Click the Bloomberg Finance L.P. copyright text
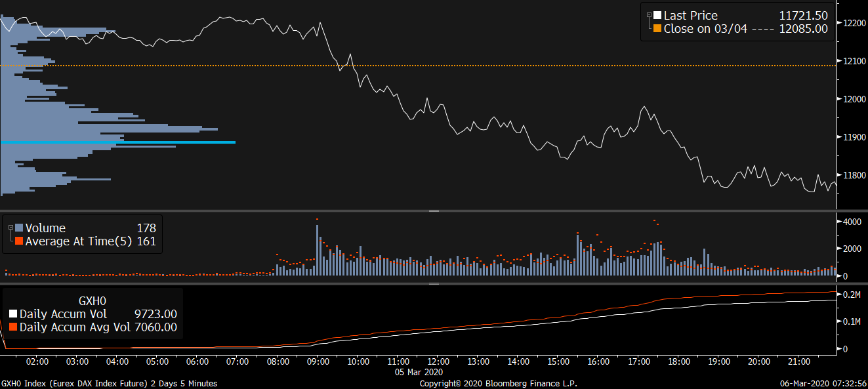 pos(498,383)
